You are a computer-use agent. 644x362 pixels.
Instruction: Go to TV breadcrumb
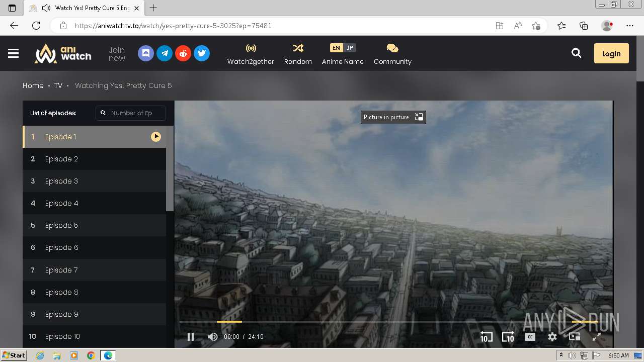(x=58, y=85)
